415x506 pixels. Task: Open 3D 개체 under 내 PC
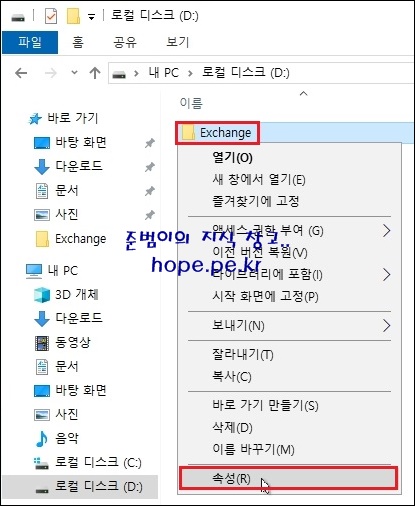pos(77,295)
